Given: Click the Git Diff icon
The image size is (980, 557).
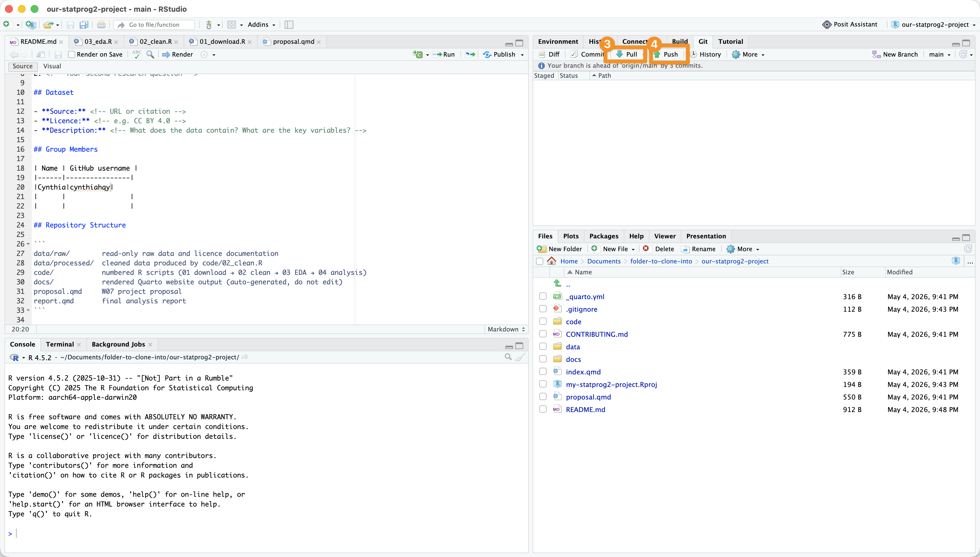Looking at the screenshot, I should point(542,54).
